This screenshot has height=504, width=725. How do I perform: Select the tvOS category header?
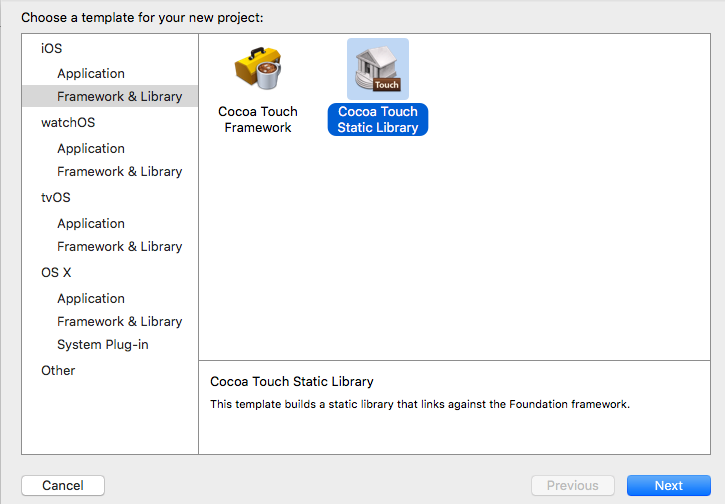point(56,198)
